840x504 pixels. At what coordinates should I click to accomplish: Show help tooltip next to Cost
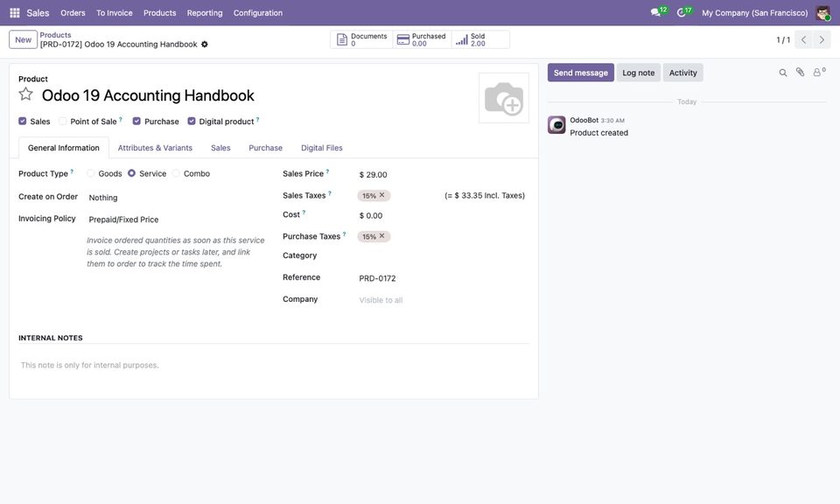coord(304,212)
